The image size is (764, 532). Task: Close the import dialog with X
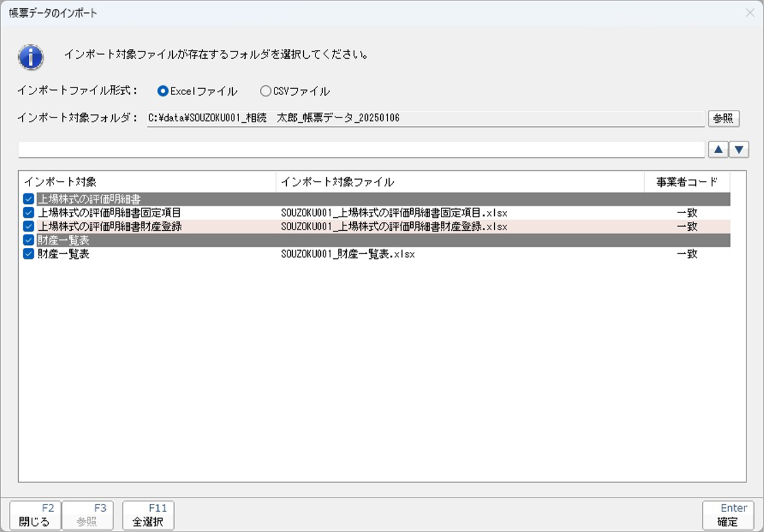[750, 13]
